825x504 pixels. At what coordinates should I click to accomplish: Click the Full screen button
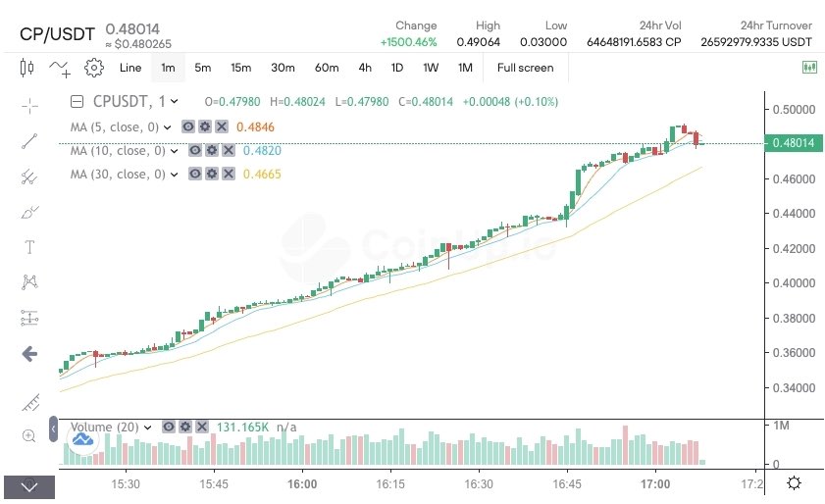click(525, 68)
